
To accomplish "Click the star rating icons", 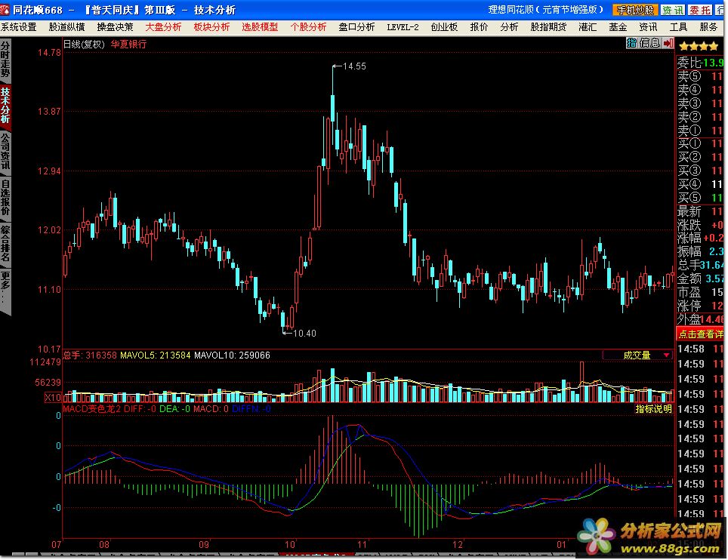I will [699, 46].
